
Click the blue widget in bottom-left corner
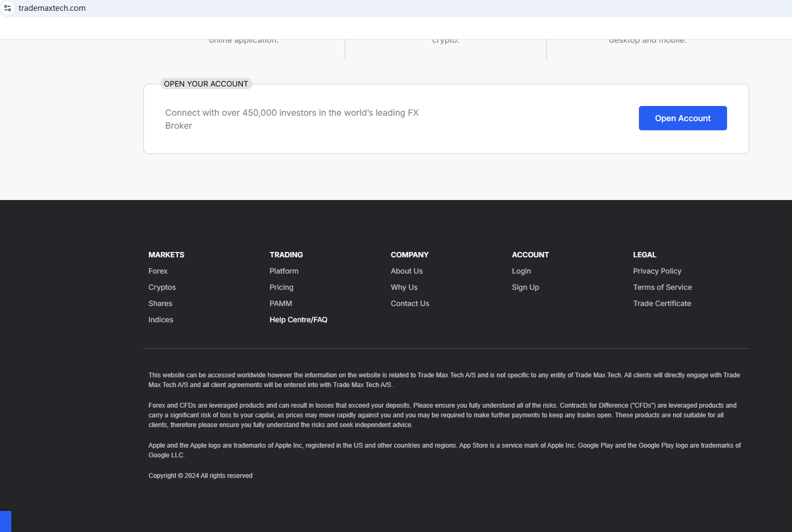5,522
